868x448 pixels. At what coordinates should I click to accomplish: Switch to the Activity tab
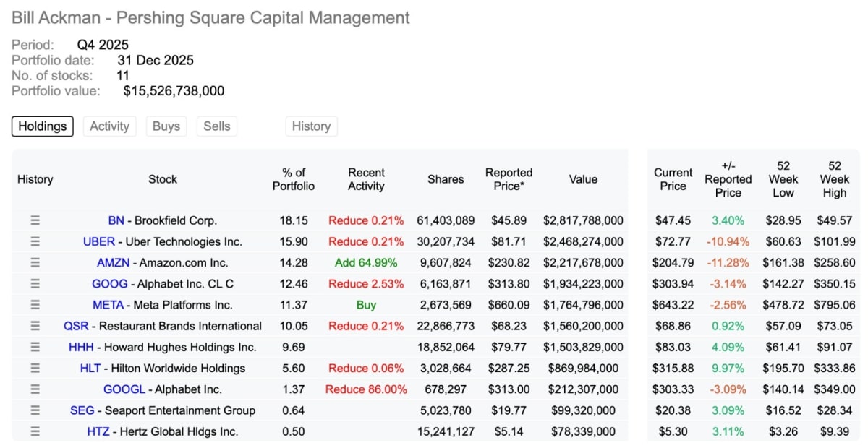pos(109,126)
